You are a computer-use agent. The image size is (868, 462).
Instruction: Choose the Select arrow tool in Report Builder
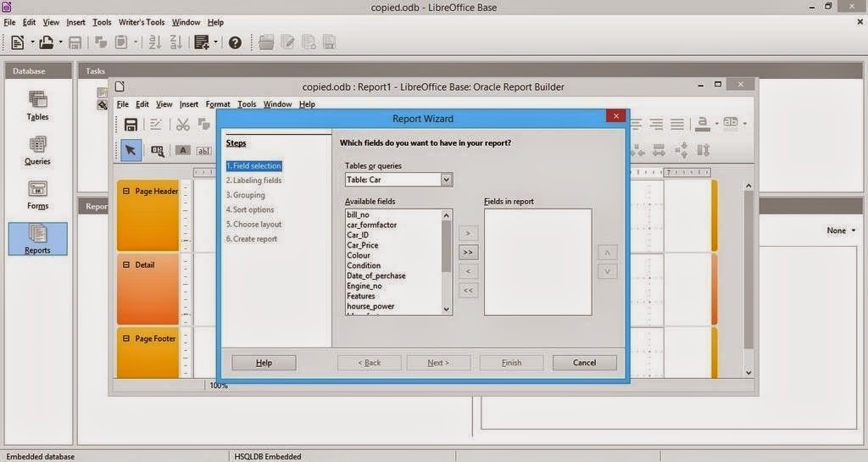131,150
